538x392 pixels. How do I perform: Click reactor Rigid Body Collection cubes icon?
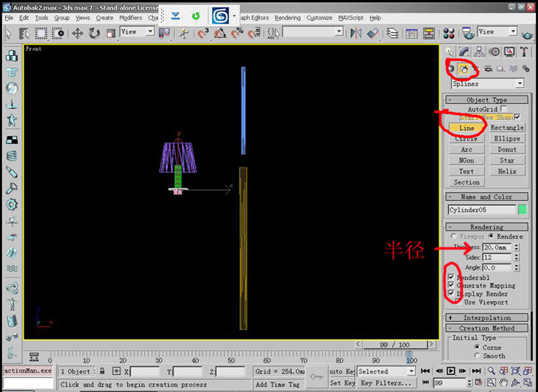click(x=12, y=55)
